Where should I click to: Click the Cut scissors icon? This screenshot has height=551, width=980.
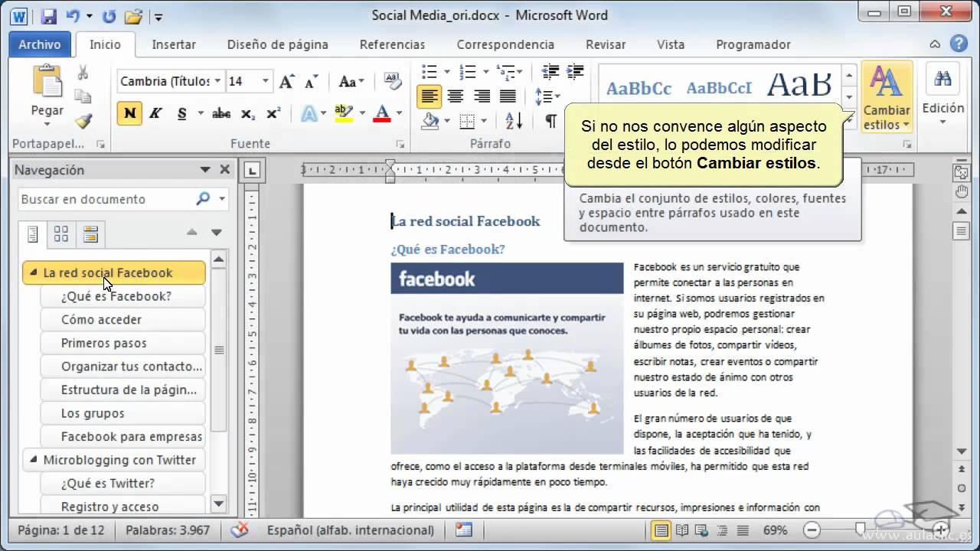83,73
